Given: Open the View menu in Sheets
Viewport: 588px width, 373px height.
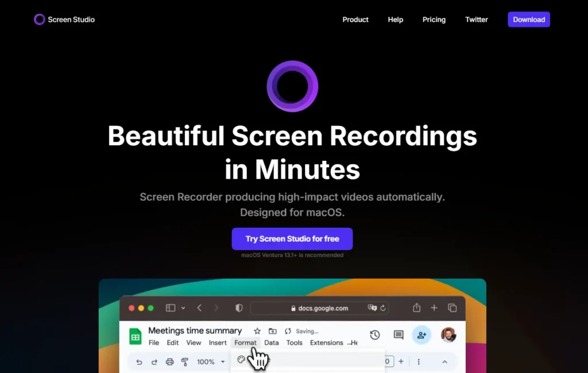Looking at the screenshot, I should pos(194,343).
